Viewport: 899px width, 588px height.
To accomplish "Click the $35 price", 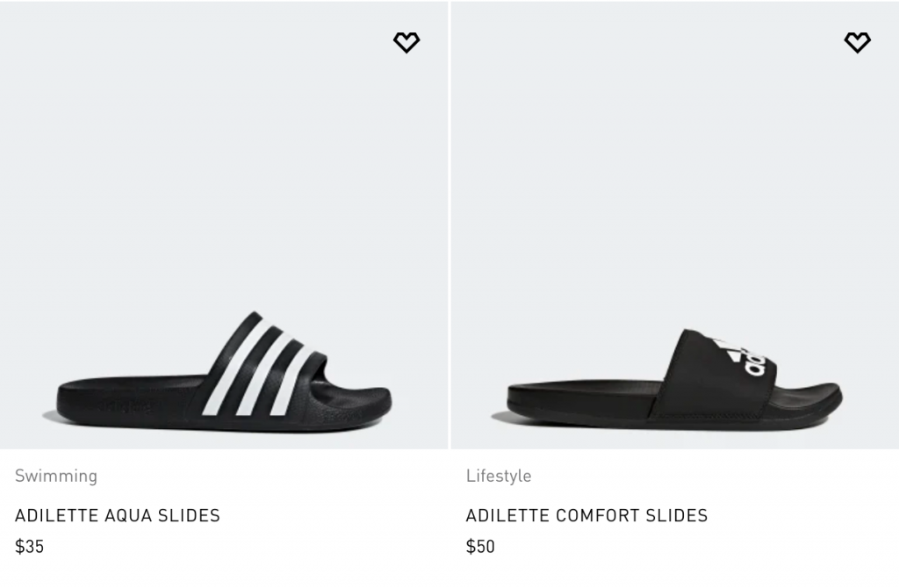I will point(30,547).
